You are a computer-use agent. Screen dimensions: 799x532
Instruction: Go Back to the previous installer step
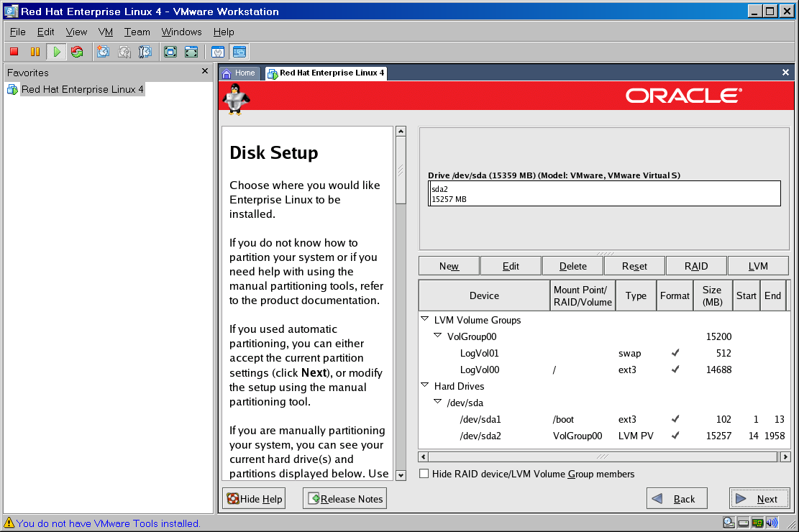pyautogui.click(x=677, y=498)
